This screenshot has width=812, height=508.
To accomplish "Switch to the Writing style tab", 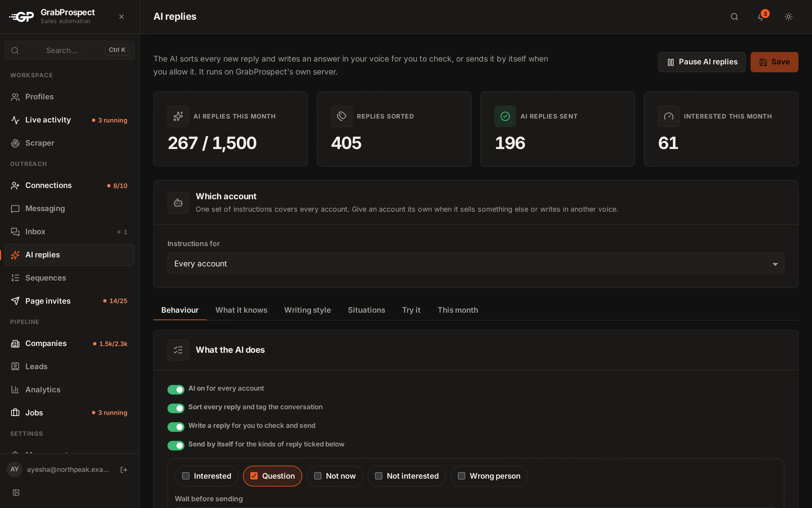I will coord(307,310).
